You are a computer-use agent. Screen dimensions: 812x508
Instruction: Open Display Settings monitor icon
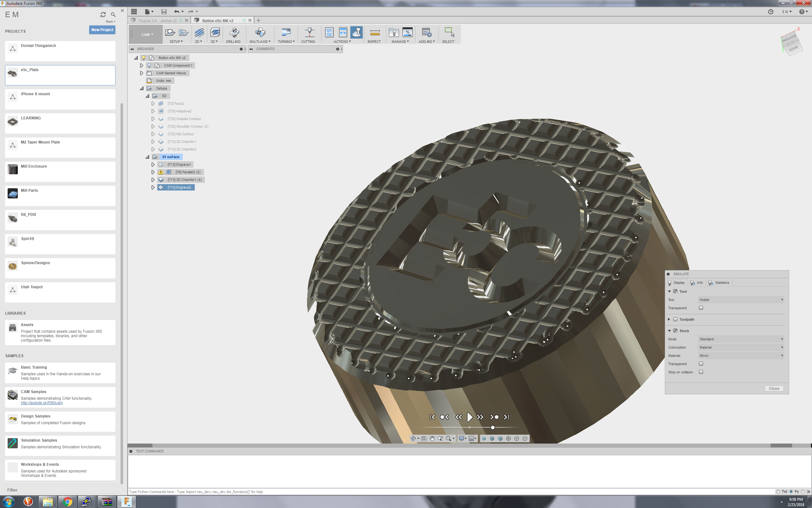point(462,438)
